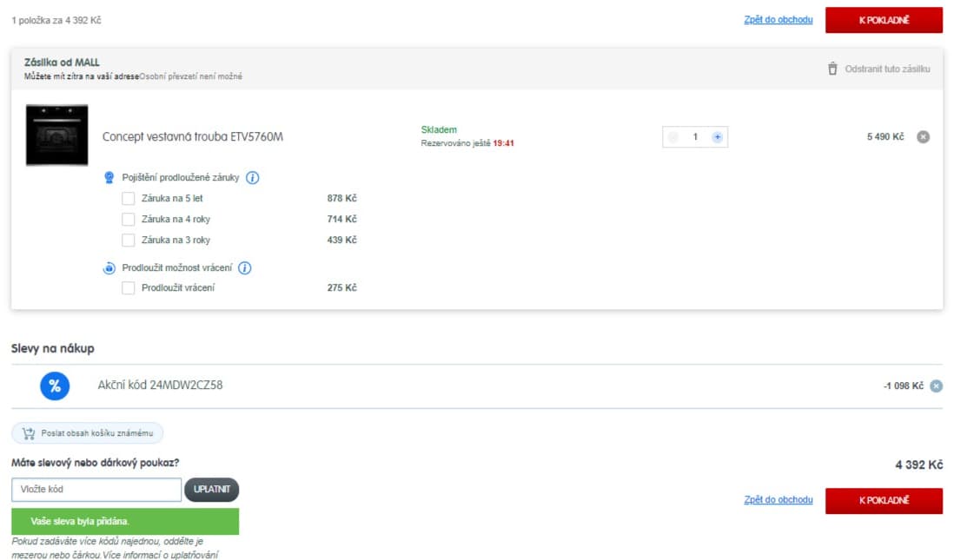Screen dimensions: 954x560
Task: Go to checkout with top K POKLADNĚ button
Action: [x=884, y=20]
